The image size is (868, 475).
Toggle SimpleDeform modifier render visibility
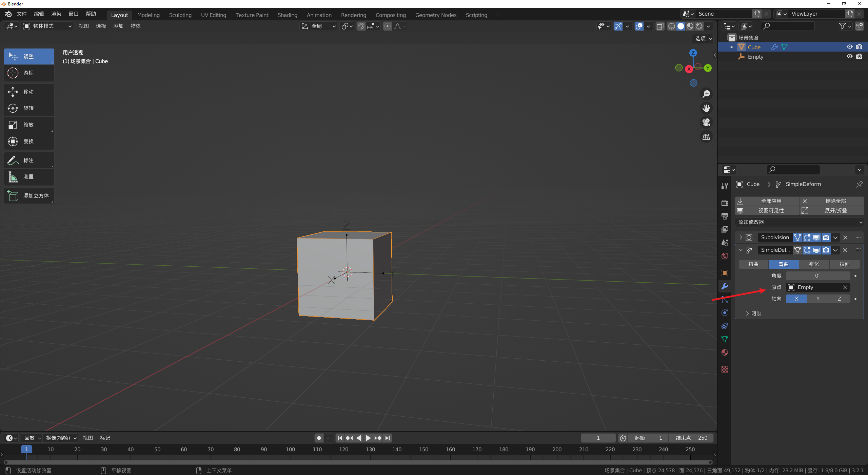pyautogui.click(x=826, y=250)
